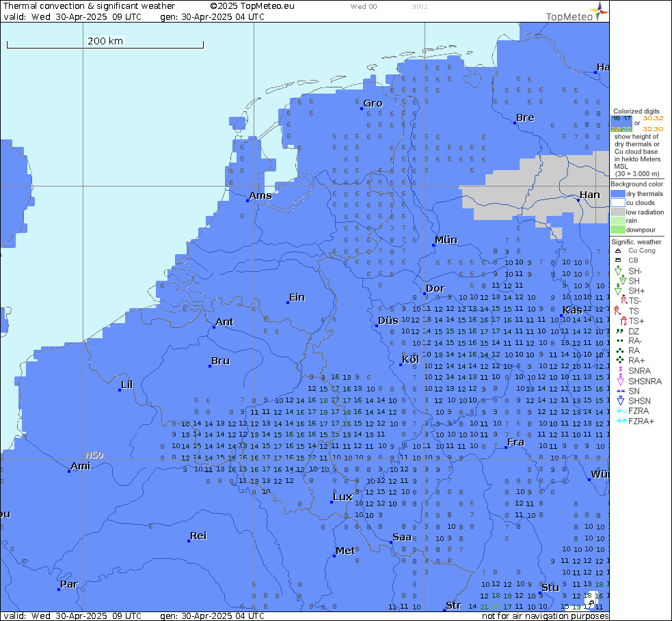Click the ©2025 TopMeteo.eu copyright text
The height and width of the screenshot is (621, 672).
[x=252, y=6]
